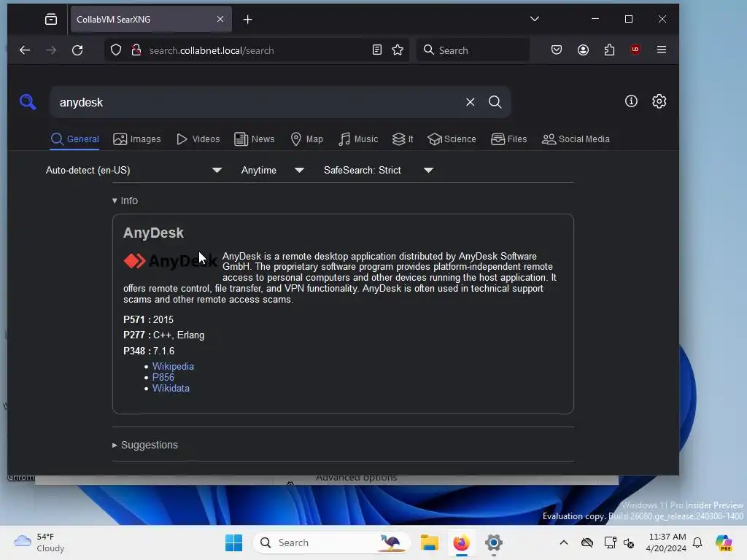Switch to Videos search category
This screenshot has height=560, width=747.
pyautogui.click(x=198, y=139)
